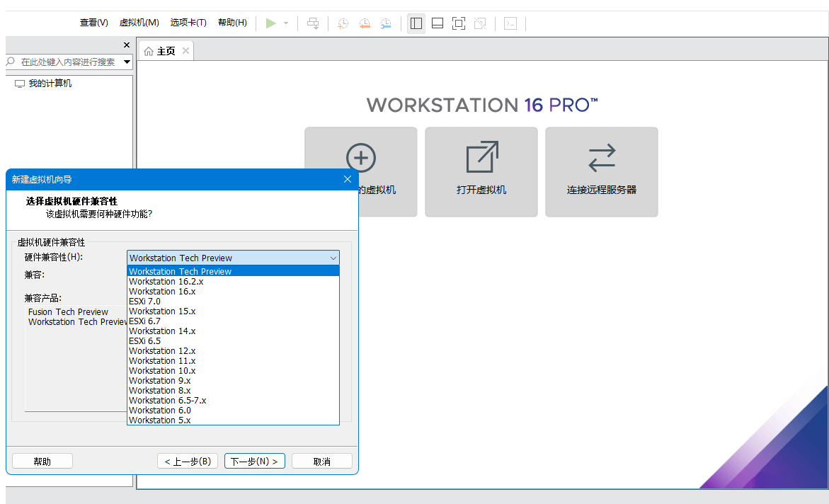Select 我的计算机 in library tree
Screen dimensions: 829x504
(x=50, y=84)
